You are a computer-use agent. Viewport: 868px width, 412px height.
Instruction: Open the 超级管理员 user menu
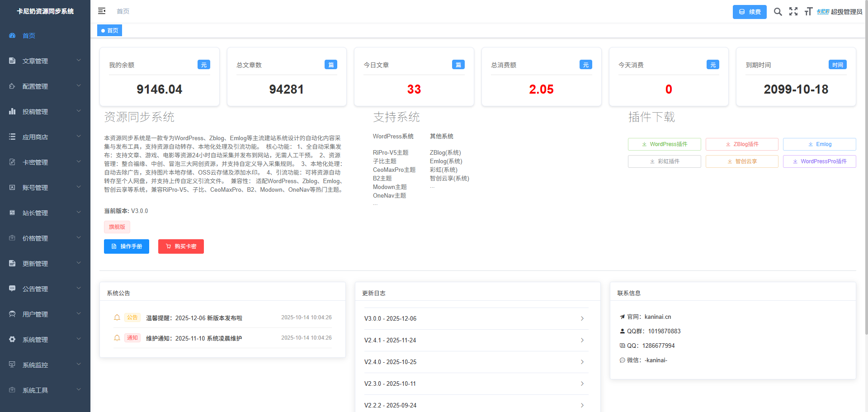click(840, 12)
